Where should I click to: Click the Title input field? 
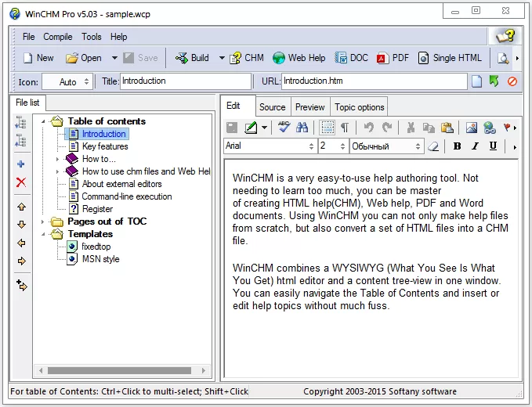[x=185, y=81]
